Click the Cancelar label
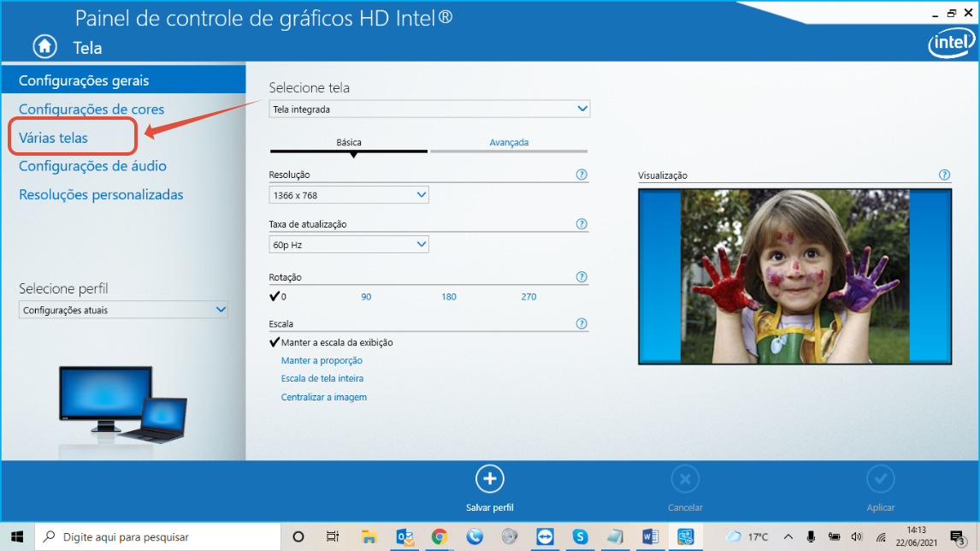Image resolution: width=980 pixels, height=551 pixels. pyautogui.click(x=685, y=508)
